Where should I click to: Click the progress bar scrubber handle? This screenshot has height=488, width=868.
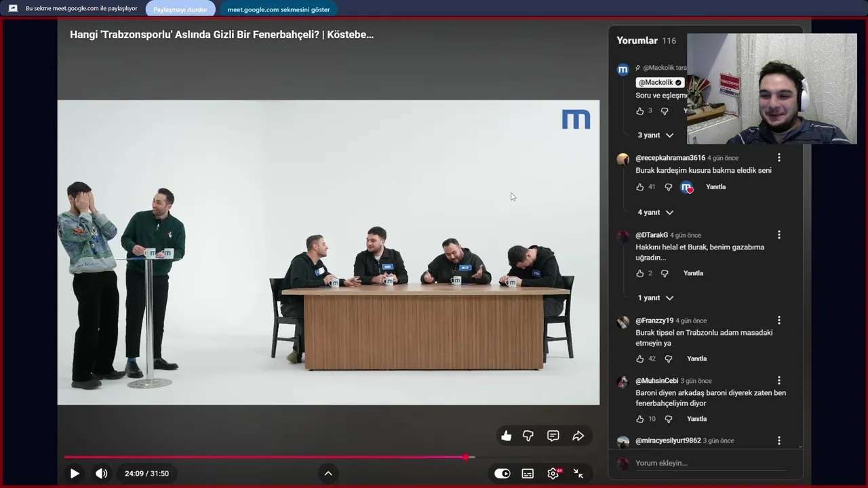coord(467,457)
